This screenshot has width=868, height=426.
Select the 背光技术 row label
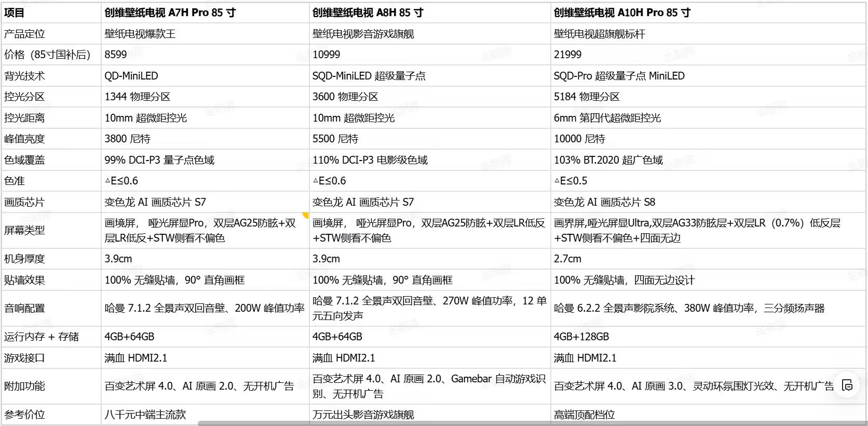click(x=51, y=76)
